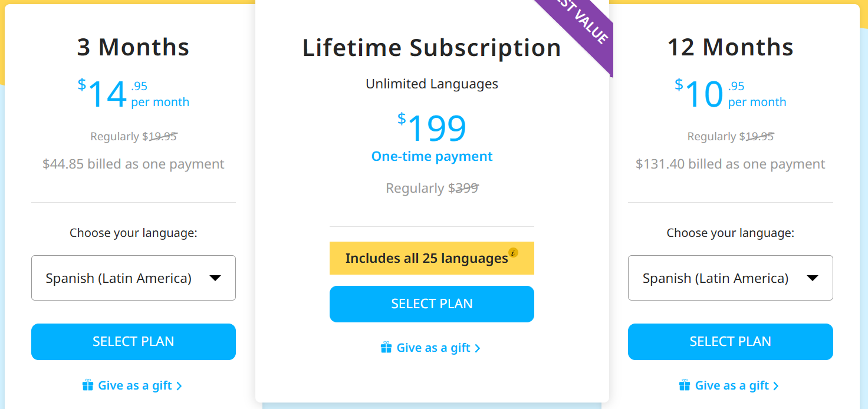Click the Lifetime Subscription heading

click(432, 48)
